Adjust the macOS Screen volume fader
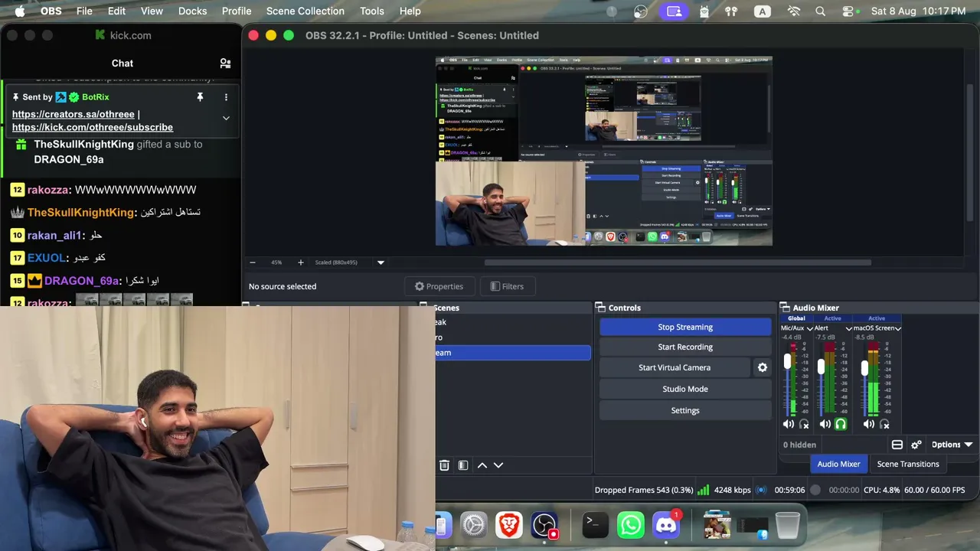Image resolution: width=980 pixels, height=551 pixels. coord(864,368)
